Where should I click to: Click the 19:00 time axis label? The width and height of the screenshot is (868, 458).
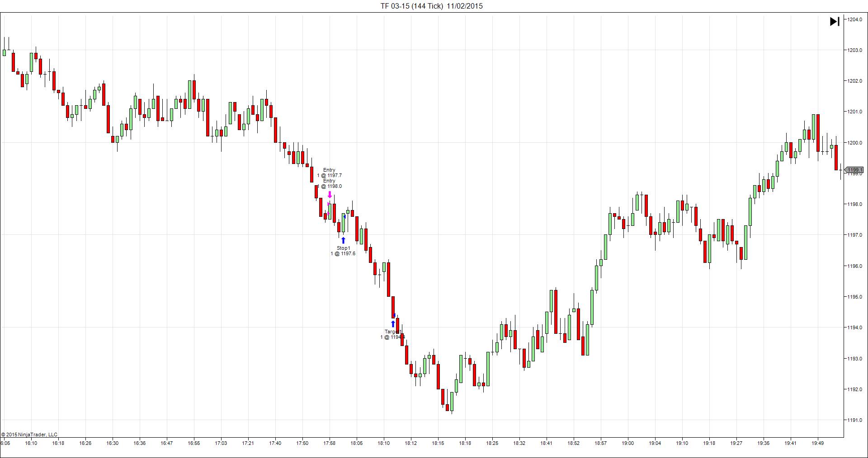(628, 443)
